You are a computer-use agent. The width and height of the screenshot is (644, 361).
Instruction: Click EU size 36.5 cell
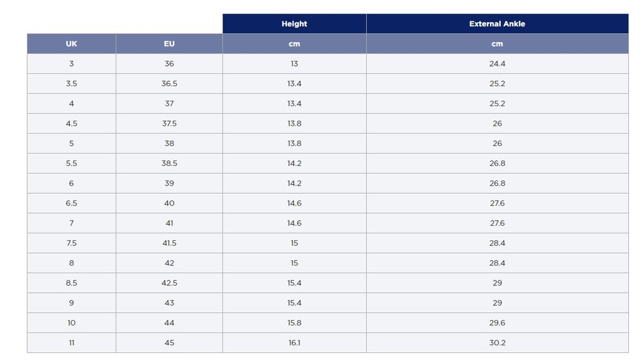pos(169,84)
